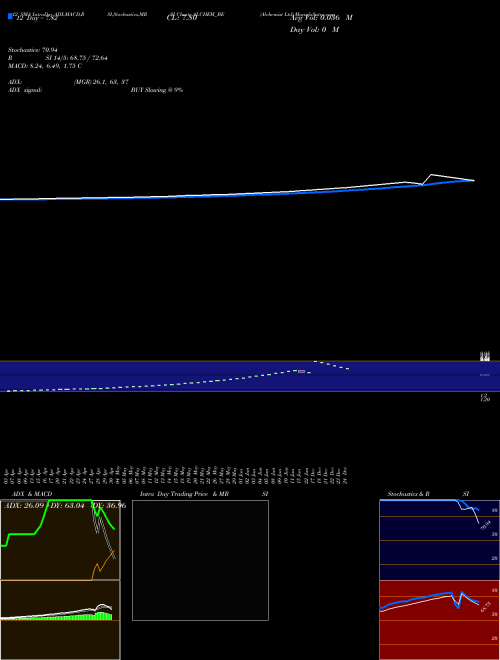Viewport: 500px width, 660px height.
Task: Click the '+DY: 63.04' value in ADX panel
Action: (66, 505)
